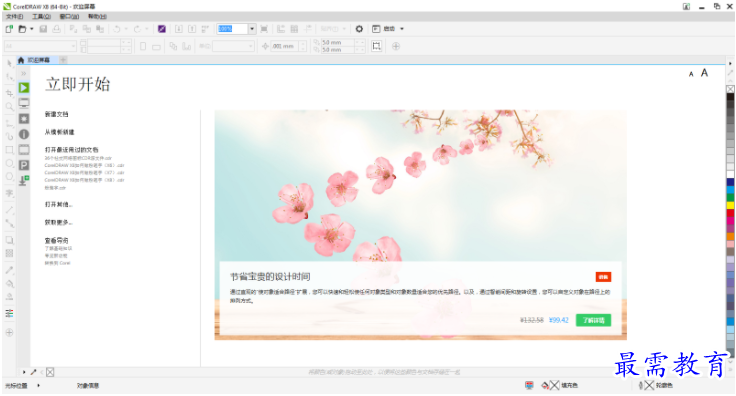Open the 文件 menu

click(15, 16)
